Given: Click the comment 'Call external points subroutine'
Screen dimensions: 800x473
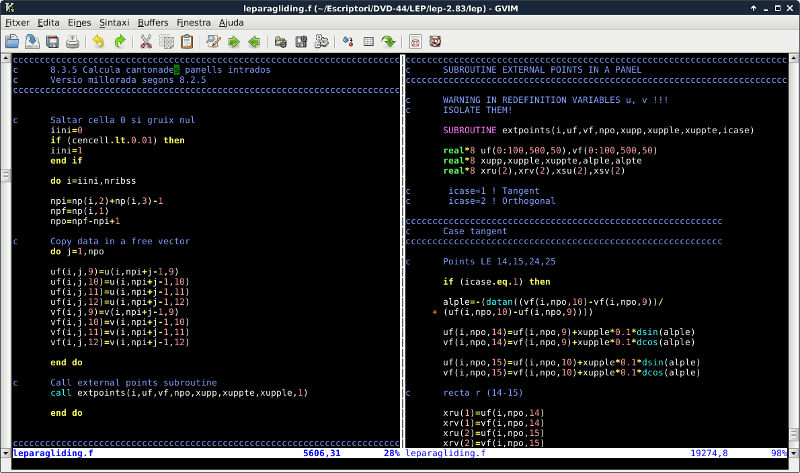Looking at the screenshot, I should 134,382.
